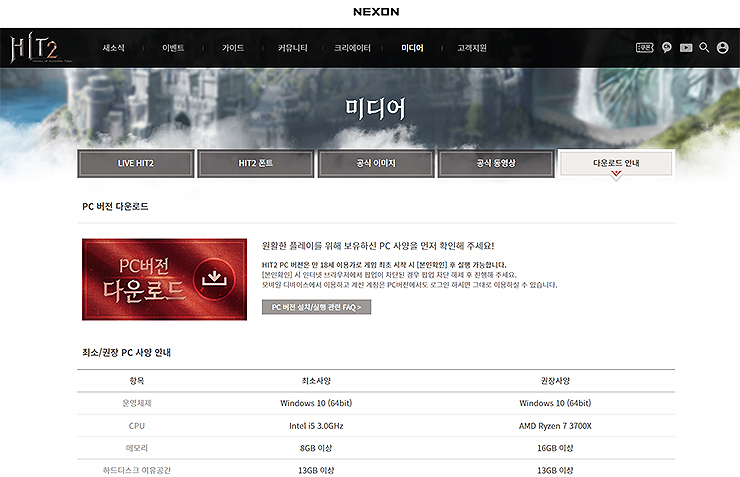
Task: Open the user account icon
Action: (x=722, y=48)
